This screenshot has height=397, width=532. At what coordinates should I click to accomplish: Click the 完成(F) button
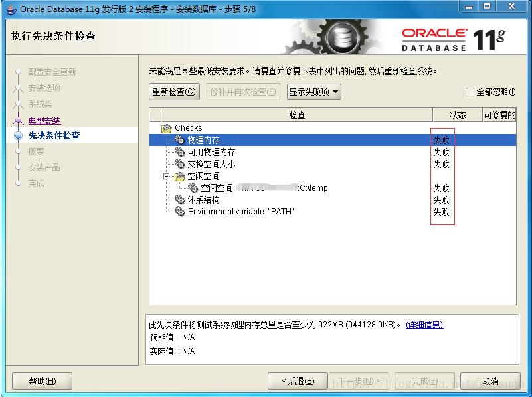(424, 381)
